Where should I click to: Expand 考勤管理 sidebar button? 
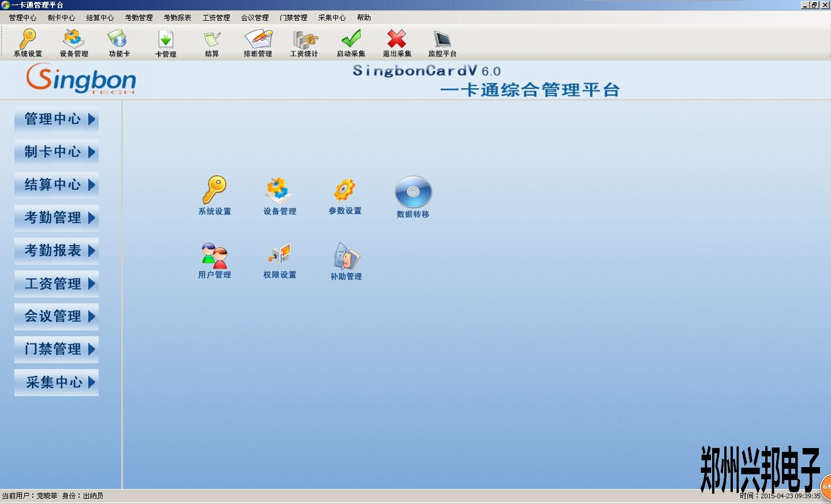(x=57, y=218)
